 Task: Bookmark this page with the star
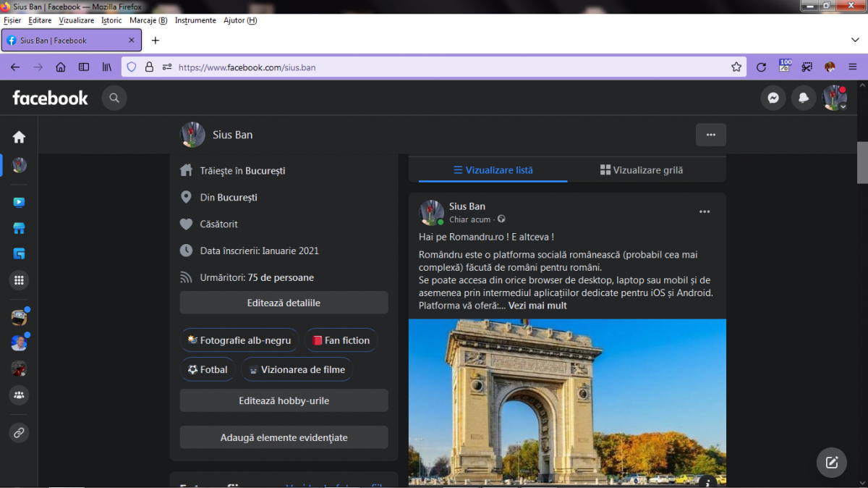736,67
